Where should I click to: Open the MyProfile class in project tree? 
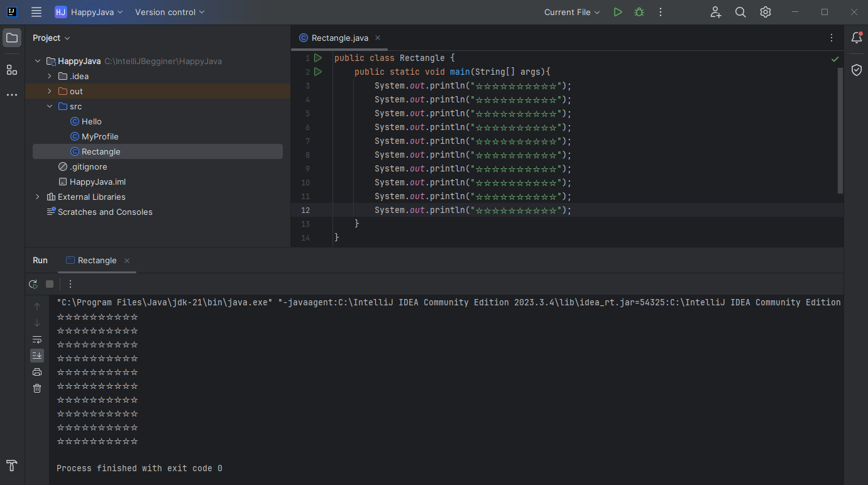click(100, 136)
